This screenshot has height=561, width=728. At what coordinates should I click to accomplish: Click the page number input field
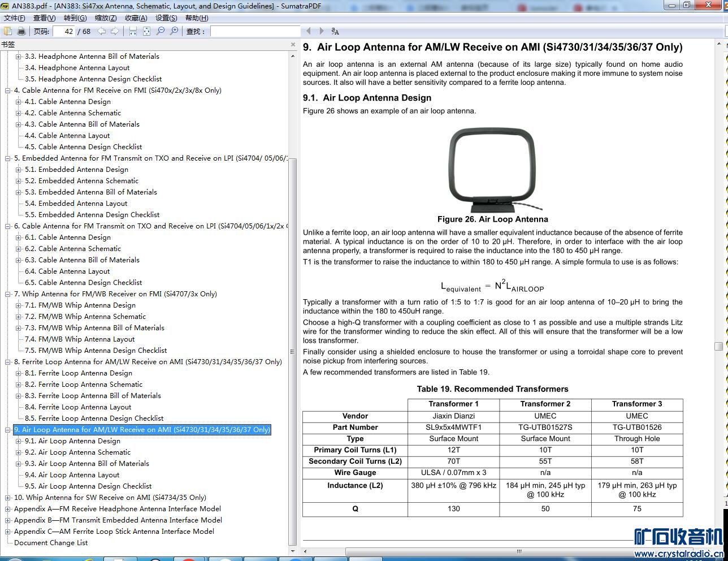click(x=64, y=31)
